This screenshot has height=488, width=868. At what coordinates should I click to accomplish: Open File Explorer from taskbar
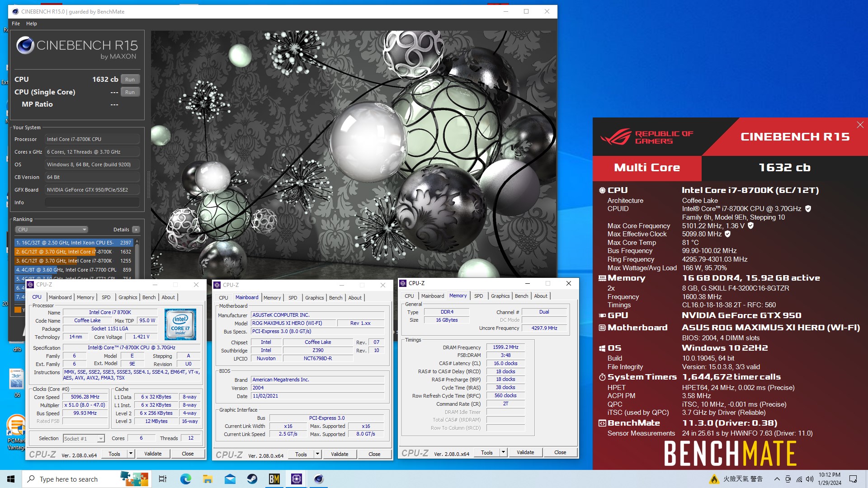click(x=208, y=479)
